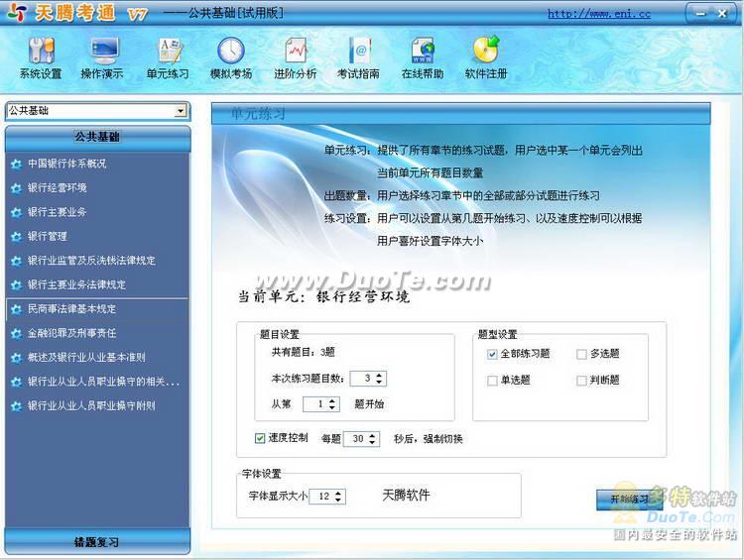Viewport: 744px width, 560px height.
Task: Close the 天腾考通 window
Action: click(x=722, y=13)
